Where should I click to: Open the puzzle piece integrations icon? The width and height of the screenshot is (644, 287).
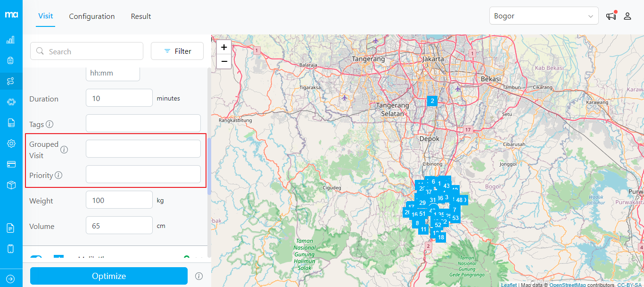coord(10,102)
